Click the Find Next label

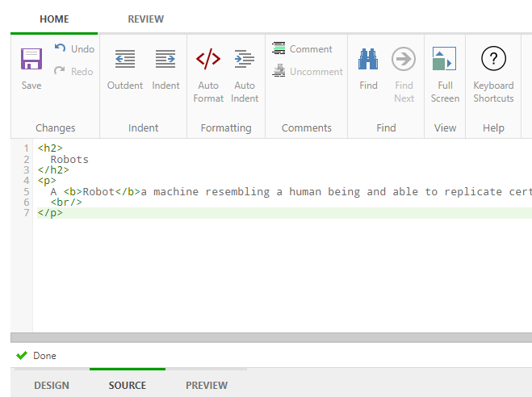(404, 92)
